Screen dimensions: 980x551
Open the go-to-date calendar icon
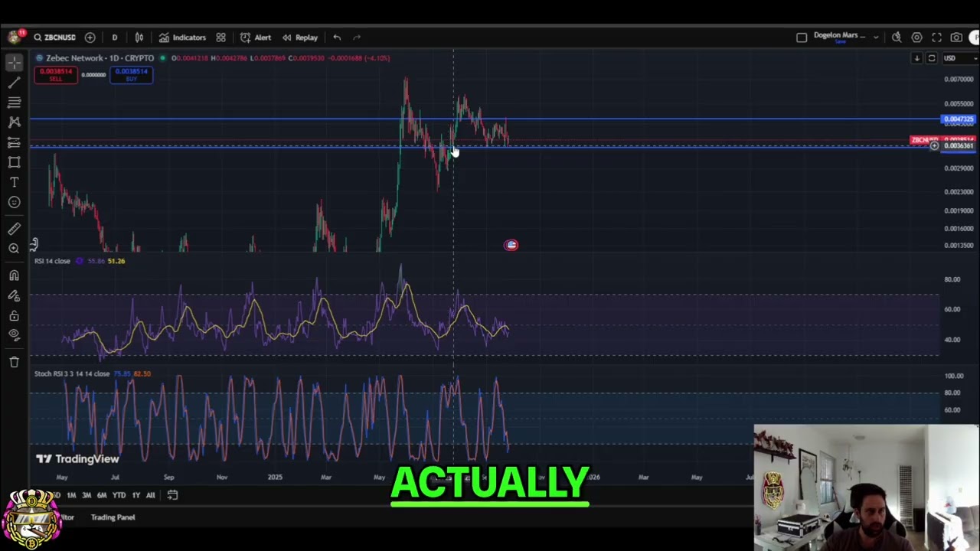click(172, 495)
